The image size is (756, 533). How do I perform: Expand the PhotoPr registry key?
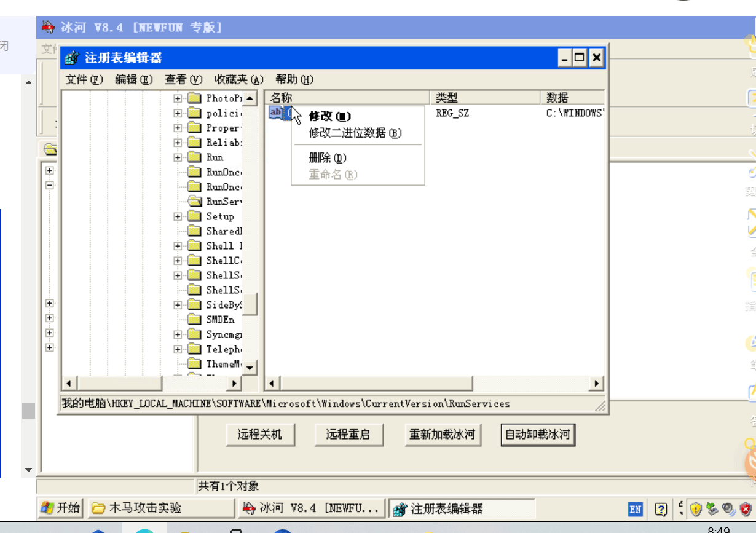pos(178,98)
